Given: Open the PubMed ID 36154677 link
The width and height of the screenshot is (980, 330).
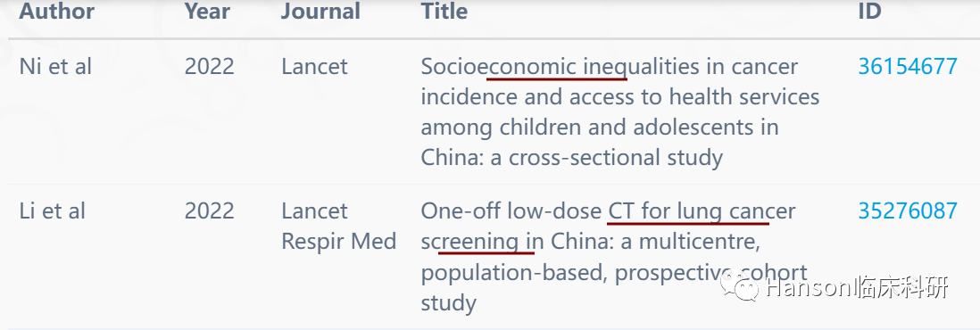Looking at the screenshot, I should [x=908, y=66].
